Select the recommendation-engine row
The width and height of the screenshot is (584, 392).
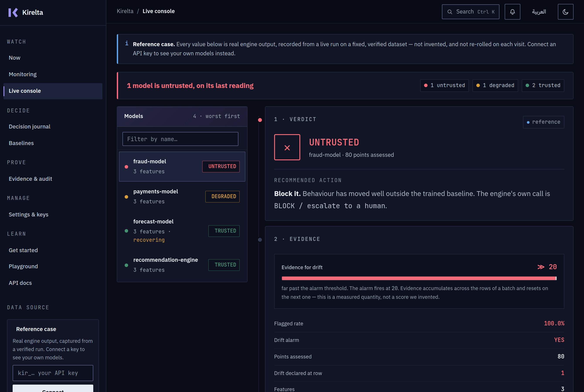coord(182,265)
